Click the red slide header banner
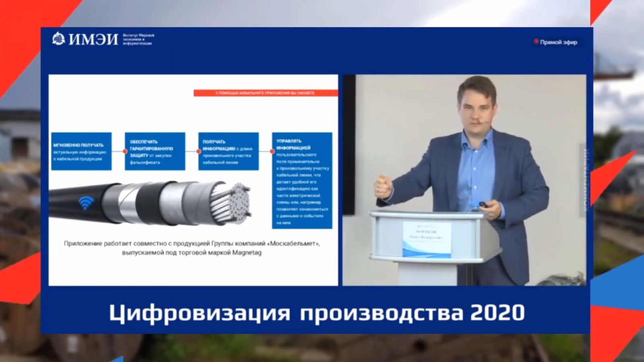Viewport: 644px width, 362px height. tap(266, 93)
